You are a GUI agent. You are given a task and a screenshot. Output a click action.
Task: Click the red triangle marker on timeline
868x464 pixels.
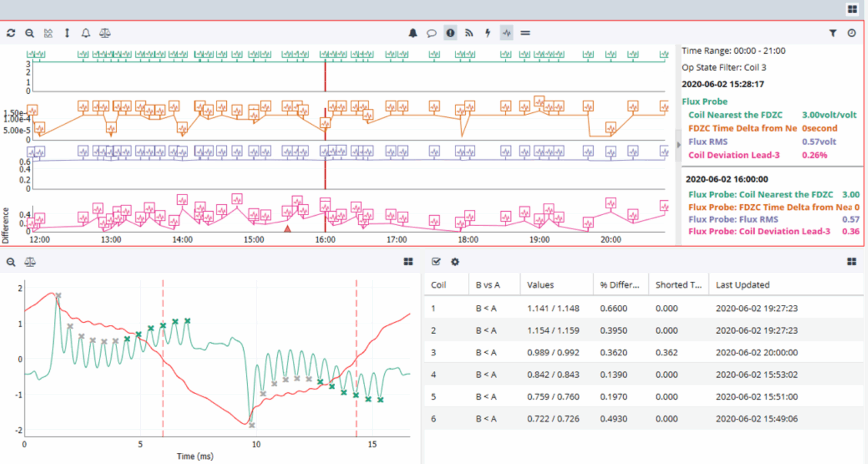(x=287, y=229)
